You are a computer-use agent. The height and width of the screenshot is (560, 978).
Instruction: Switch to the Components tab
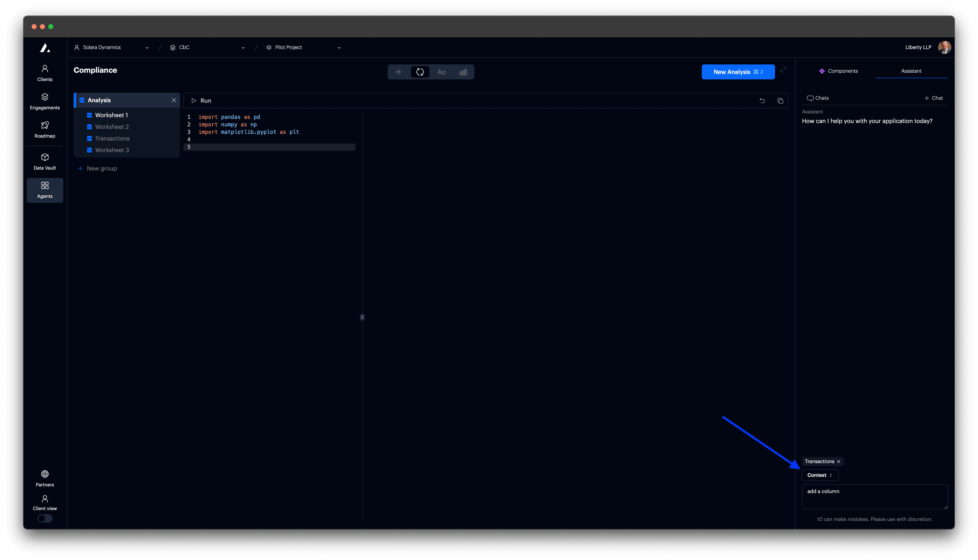pyautogui.click(x=839, y=71)
